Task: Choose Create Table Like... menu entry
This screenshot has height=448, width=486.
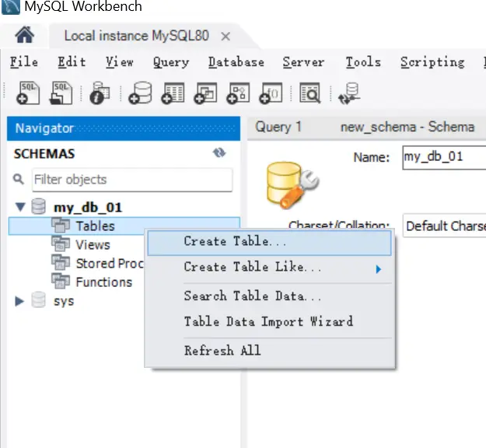Action: click(269, 268)
